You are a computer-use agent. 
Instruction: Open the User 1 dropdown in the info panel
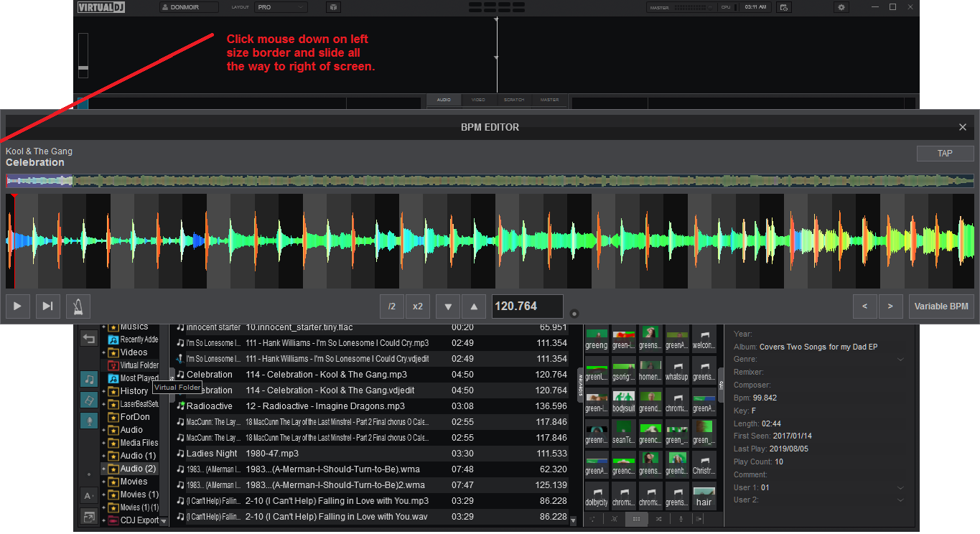pos(900,488)
